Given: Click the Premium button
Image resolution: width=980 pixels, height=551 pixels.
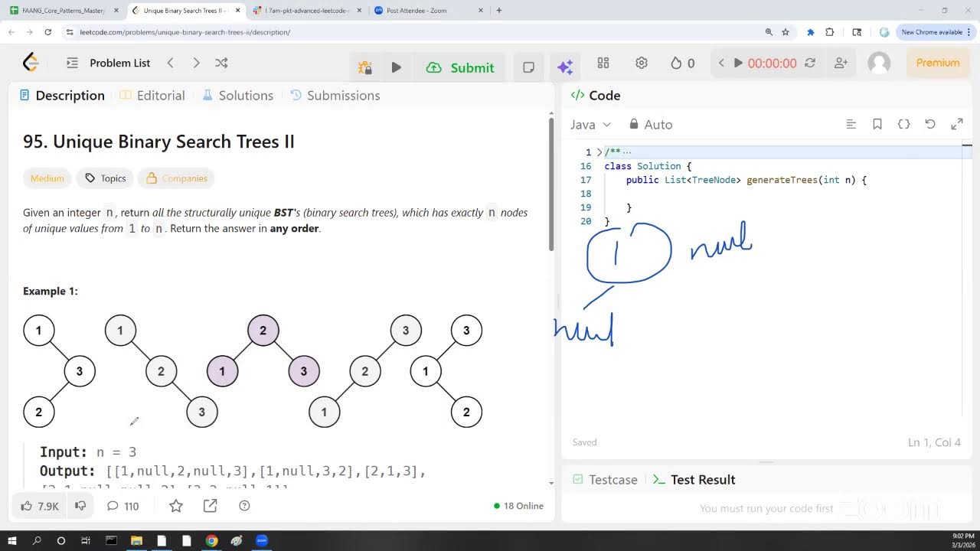Looking at the screenshot, I should coord(937,63).
